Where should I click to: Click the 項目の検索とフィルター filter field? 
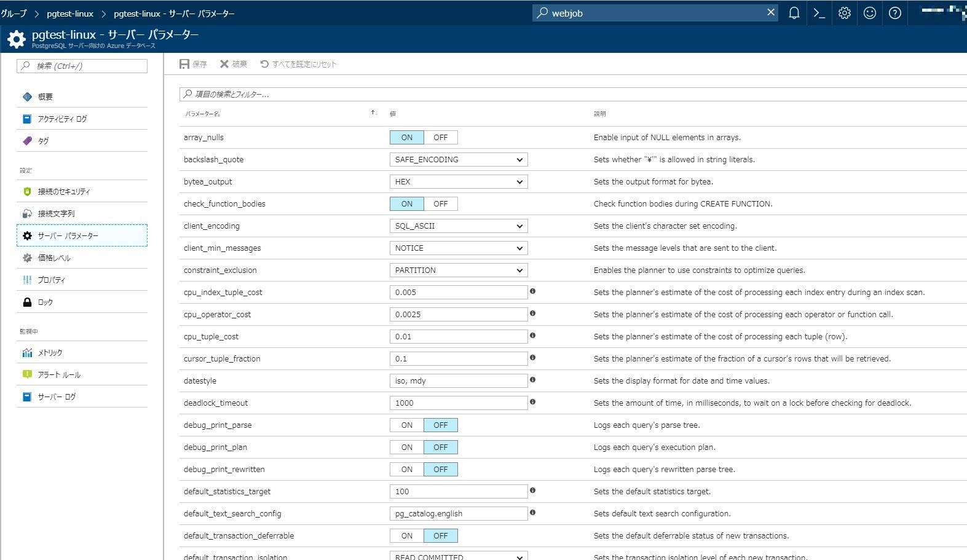572,94
